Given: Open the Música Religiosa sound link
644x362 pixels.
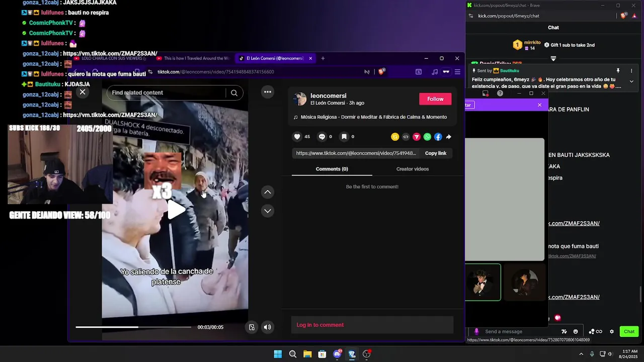Looking at the screenshot, I should click(x=373, y=117).
